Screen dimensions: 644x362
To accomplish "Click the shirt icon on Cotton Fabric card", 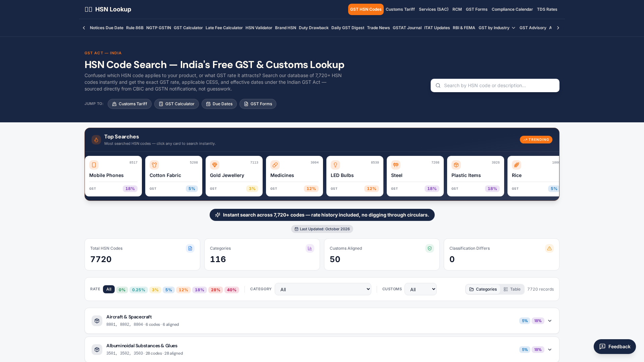I will [154, 165].
